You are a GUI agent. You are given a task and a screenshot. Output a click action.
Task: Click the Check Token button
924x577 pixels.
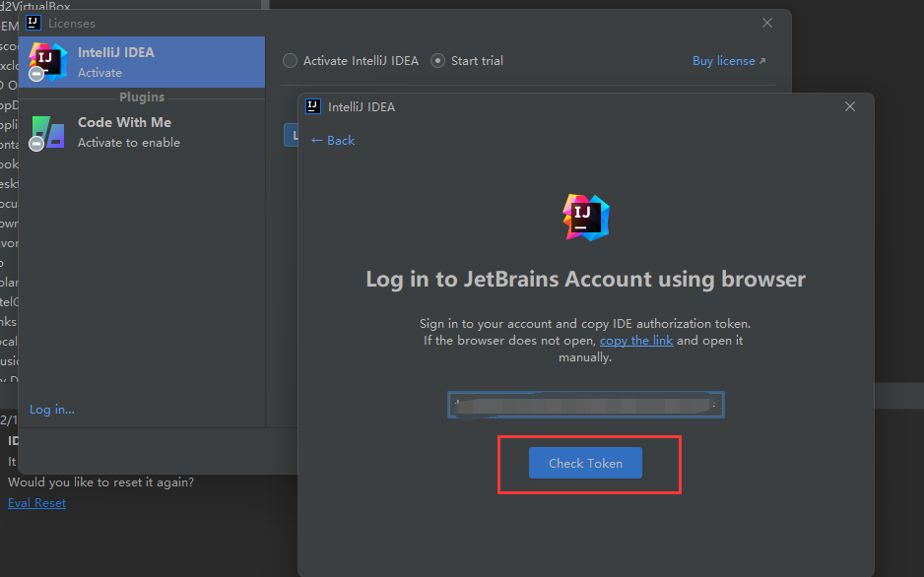(585, 463)
